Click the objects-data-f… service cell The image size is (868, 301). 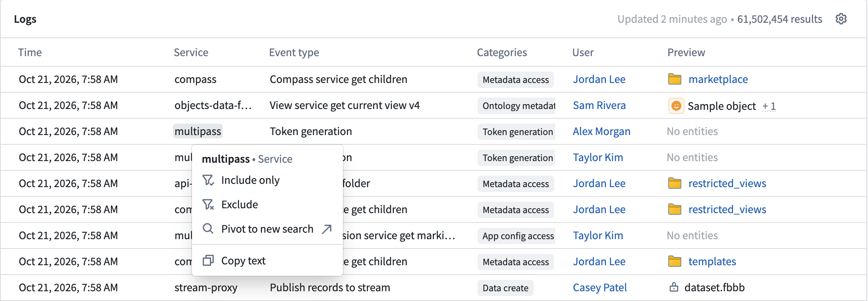(x=213, y=105)
